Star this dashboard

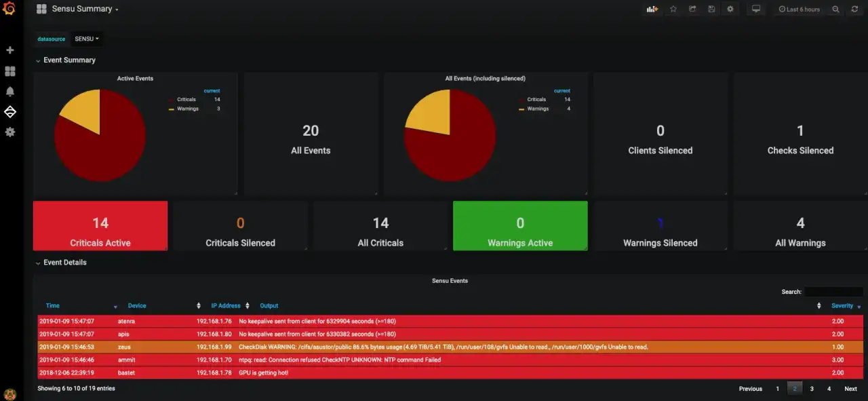(x=673, y=9)
